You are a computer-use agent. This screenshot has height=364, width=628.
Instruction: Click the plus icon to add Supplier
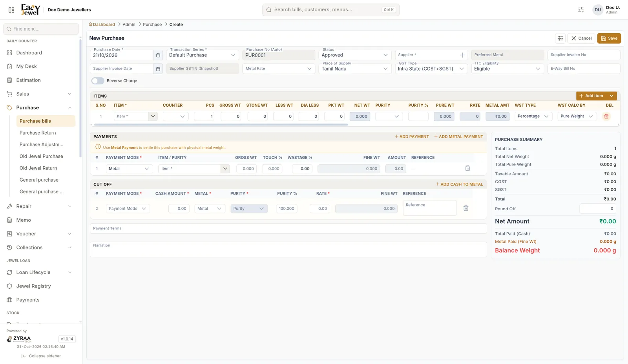click(462, 55)
